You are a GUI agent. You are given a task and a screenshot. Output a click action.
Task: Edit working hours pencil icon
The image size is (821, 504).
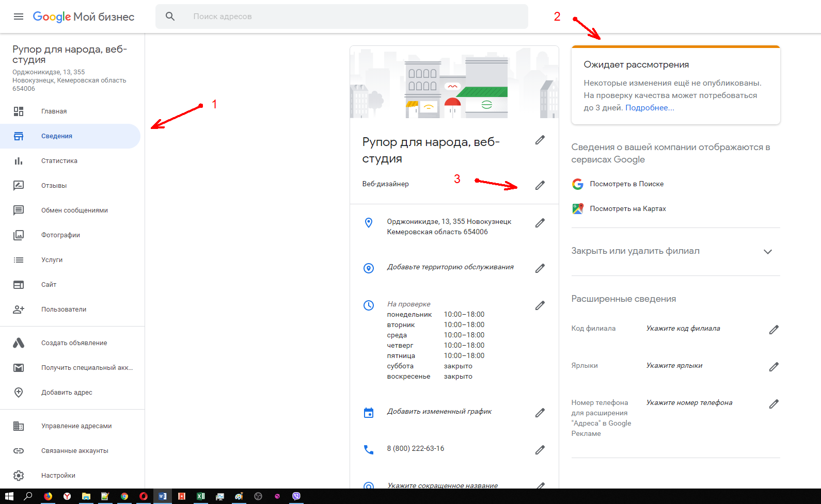[x=540, y=305]
